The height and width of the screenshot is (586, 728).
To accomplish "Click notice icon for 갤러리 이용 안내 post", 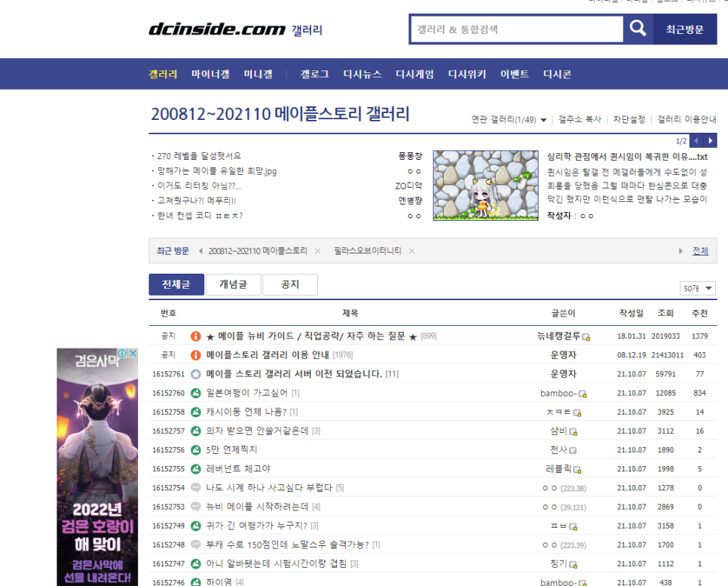I will pos(196,355).
